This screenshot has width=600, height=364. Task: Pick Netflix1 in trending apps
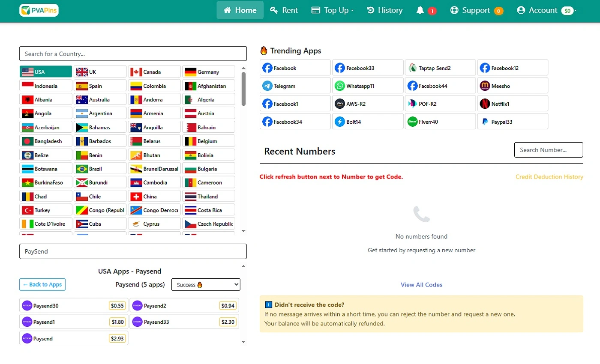pos(513,104)
